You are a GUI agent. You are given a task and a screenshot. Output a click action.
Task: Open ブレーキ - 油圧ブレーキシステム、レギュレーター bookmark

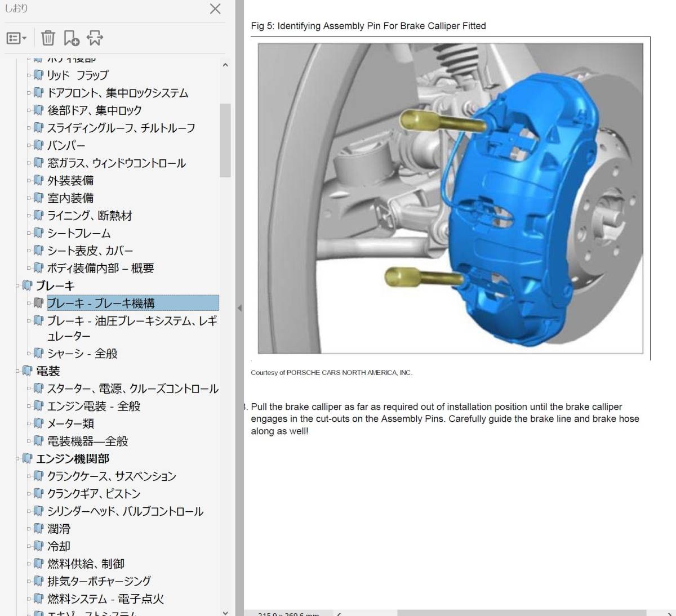(x=132, y=328)
